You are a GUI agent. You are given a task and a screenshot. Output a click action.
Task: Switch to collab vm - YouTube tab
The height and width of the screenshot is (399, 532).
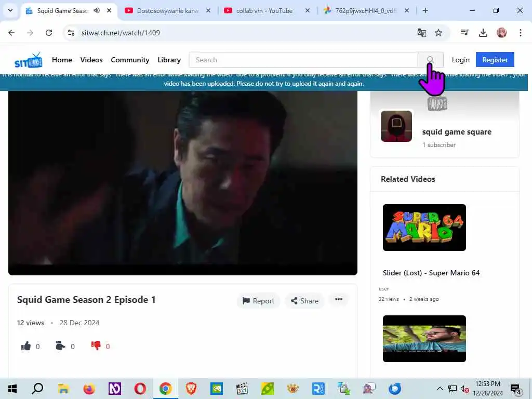coord(264,10)
